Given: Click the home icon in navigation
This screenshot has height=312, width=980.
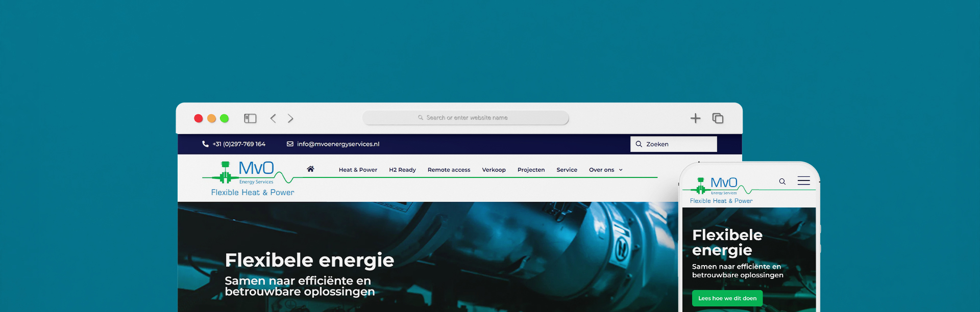Looking at the screenshot, I should pyautogui.click(x=310, y=169).
